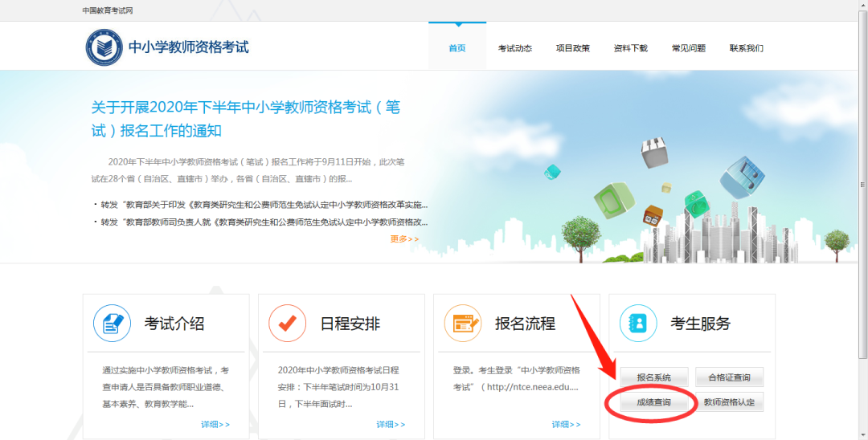
Task: Click the 成绩查询 button
Action: click(653, 402)
